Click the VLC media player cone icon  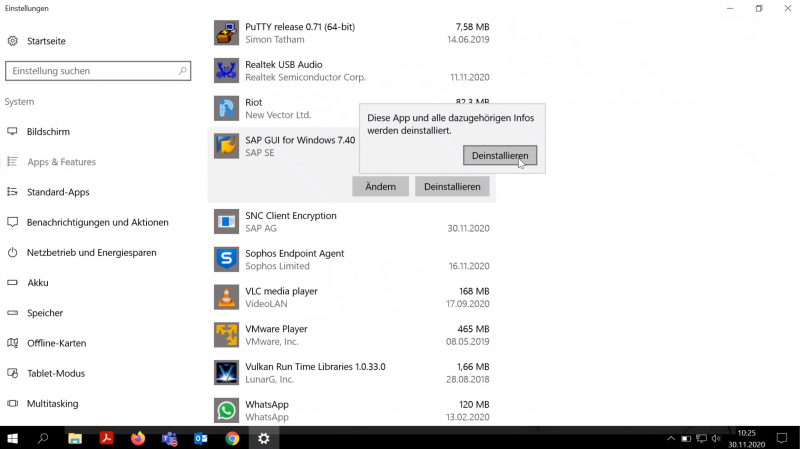(226, 297)
